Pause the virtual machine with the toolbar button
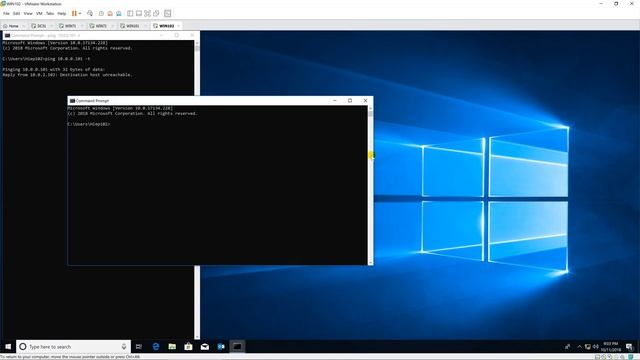 tap(74, 13)
